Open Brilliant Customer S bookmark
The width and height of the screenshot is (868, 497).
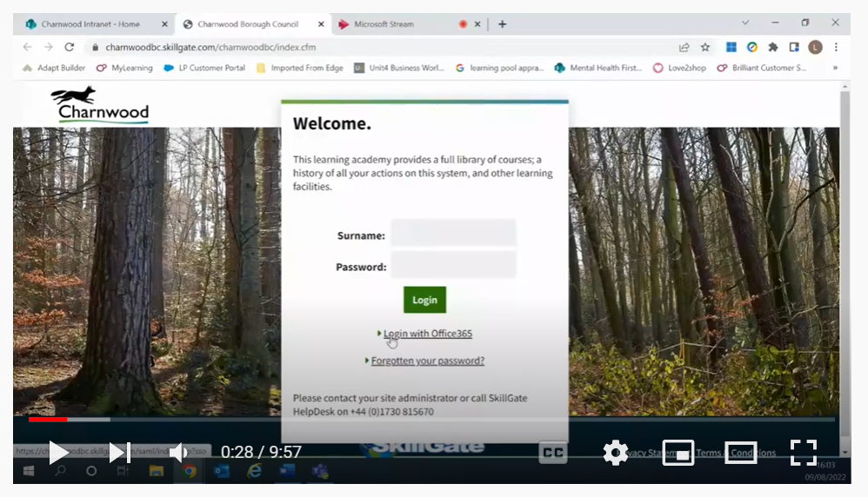tap(762, 68)
